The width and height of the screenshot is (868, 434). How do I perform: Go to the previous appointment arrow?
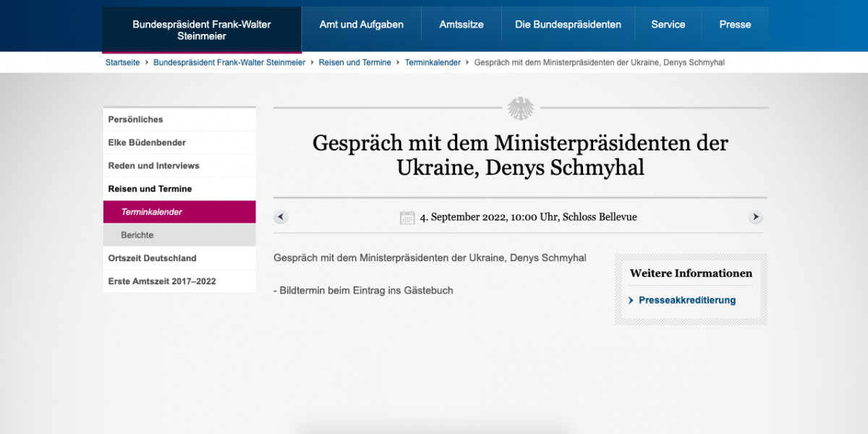click(x=281, y=217)
